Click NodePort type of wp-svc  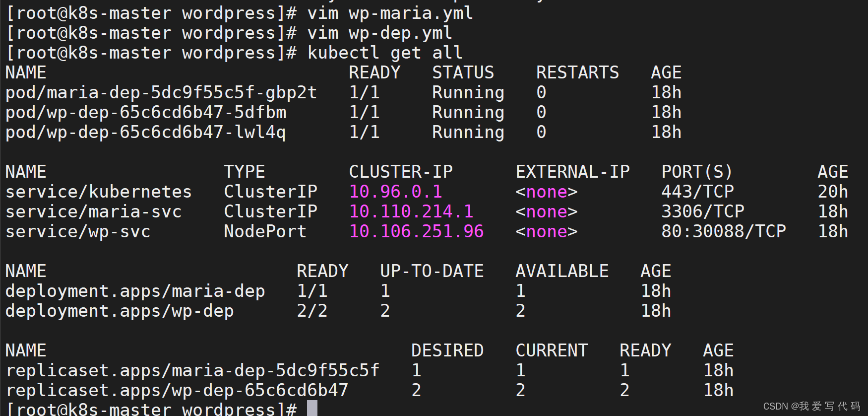pos(265,231)
